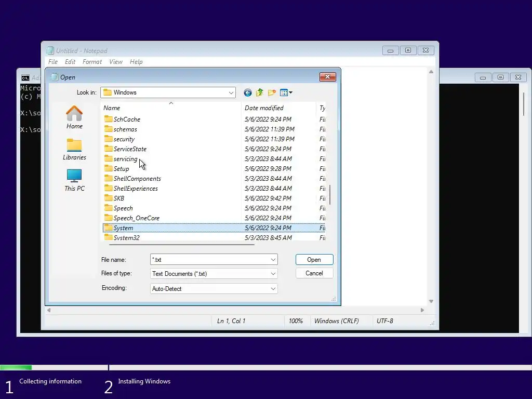Go up one folder level

260,92
